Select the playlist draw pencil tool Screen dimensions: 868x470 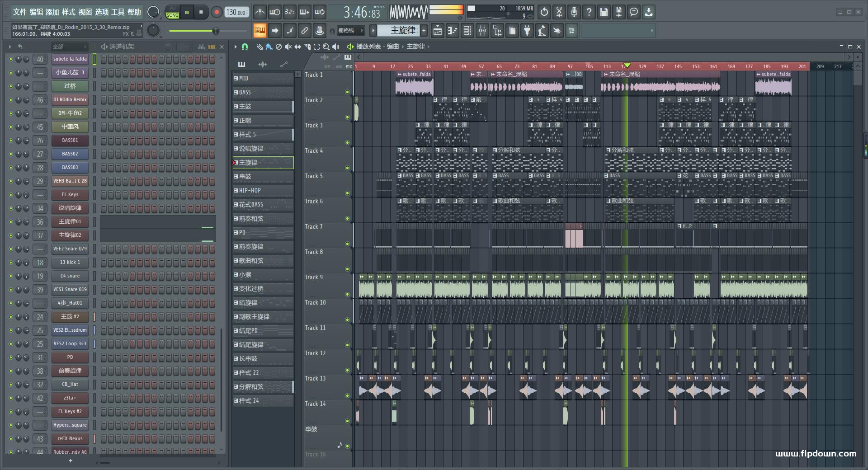(259, 47)
